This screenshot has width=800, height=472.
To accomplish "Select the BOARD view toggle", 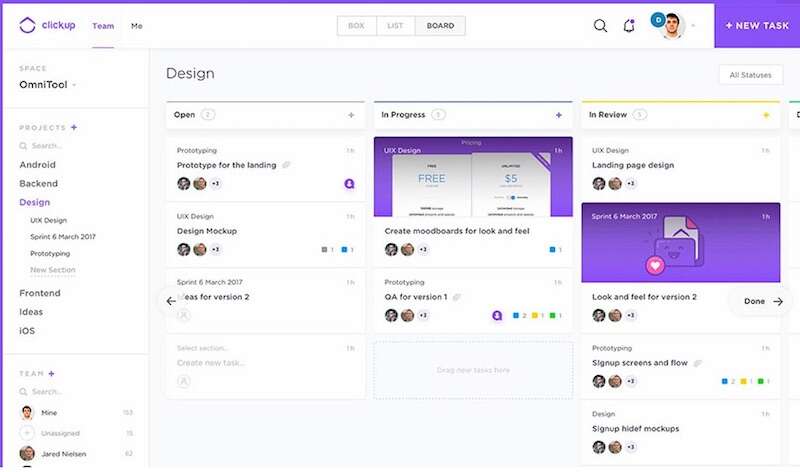I will pyautogui.click(x=440, y=26).
